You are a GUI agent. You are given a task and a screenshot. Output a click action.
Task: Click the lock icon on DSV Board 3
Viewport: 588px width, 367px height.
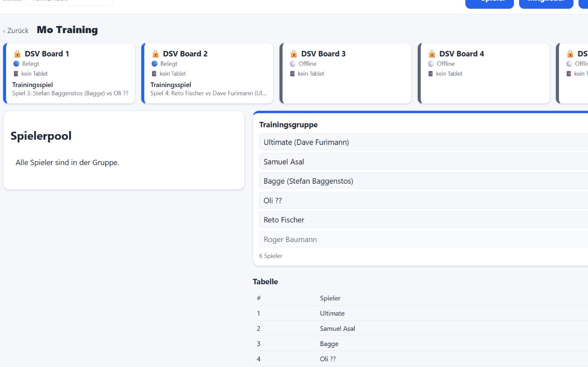click(x=294, y=54)
